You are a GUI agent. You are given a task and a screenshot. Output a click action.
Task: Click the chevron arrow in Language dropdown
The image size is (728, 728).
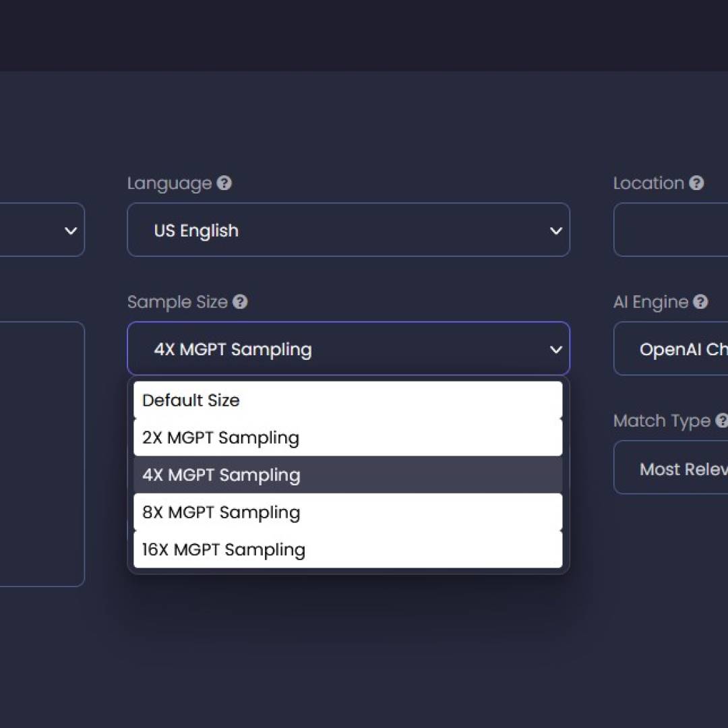point(555,231)
